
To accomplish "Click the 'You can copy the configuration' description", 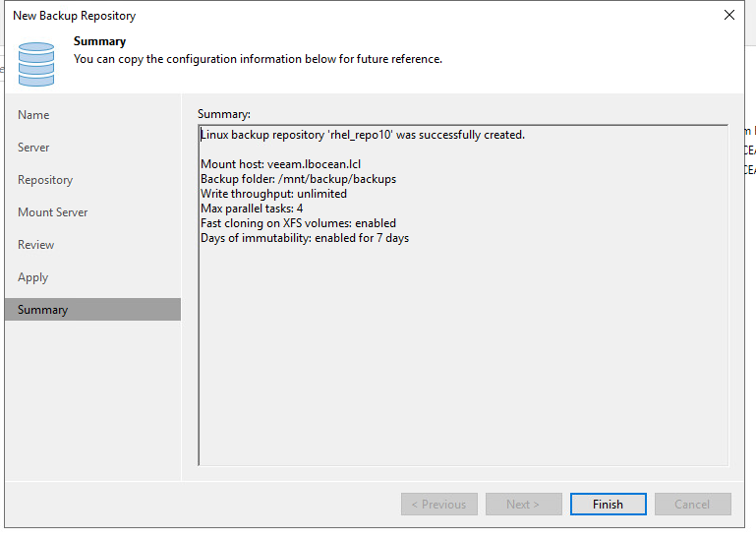I will coord(258,59).
